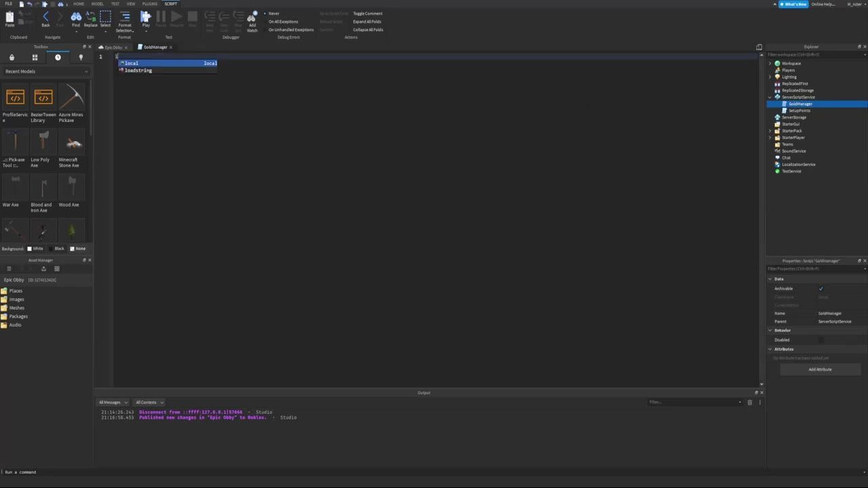
Task: Click the Output panel clear trash icon
Action: click(749, 402)
